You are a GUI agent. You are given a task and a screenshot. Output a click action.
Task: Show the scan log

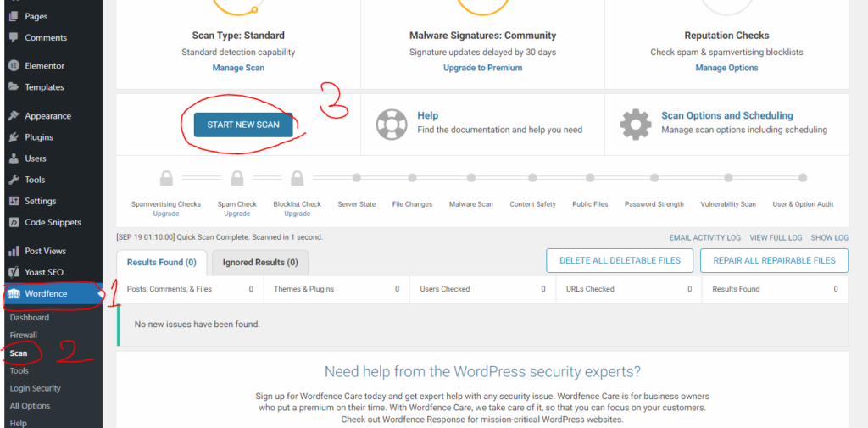[x=829, y=237]
